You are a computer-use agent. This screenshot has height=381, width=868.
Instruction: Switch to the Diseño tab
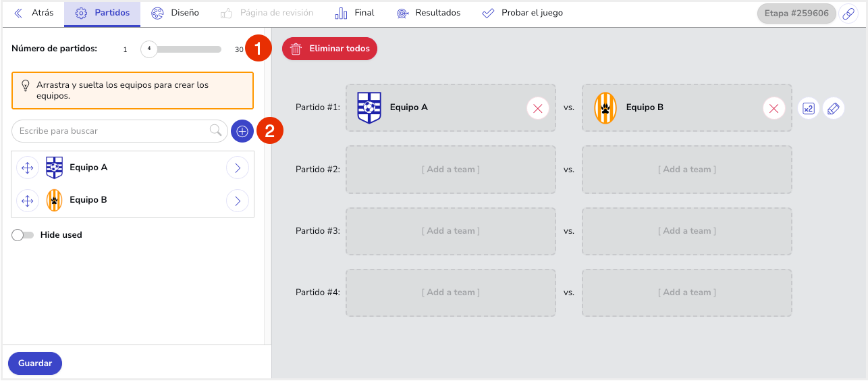175,13
